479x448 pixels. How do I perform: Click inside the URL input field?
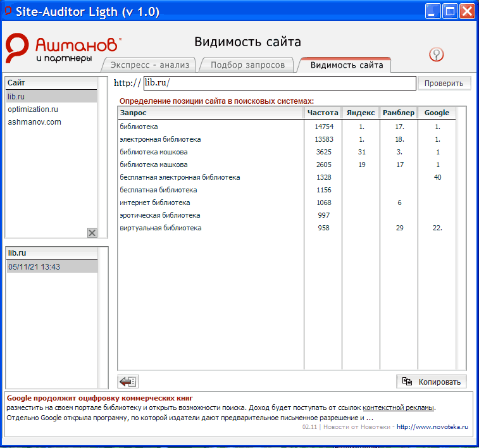278,83
